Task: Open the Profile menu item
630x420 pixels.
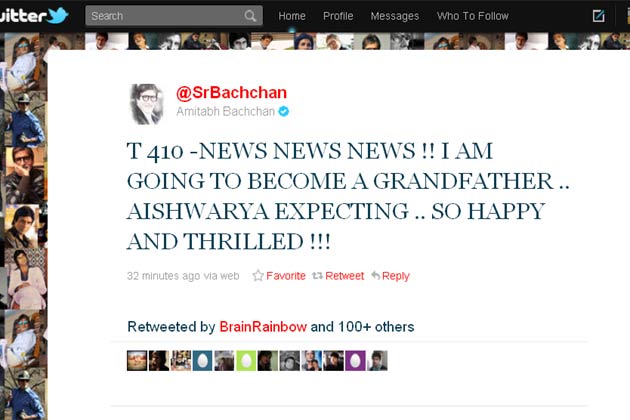Action: [x=338, y=16]
